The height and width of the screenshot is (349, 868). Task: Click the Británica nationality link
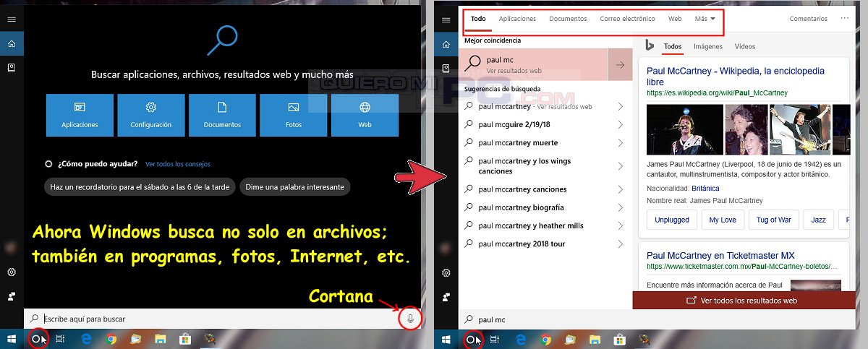(x=705, y=188)
